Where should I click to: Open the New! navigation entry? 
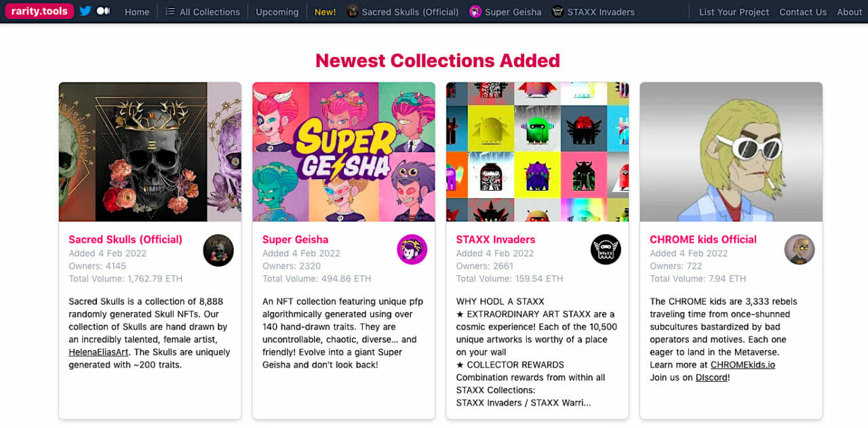(x=325, y=12)
